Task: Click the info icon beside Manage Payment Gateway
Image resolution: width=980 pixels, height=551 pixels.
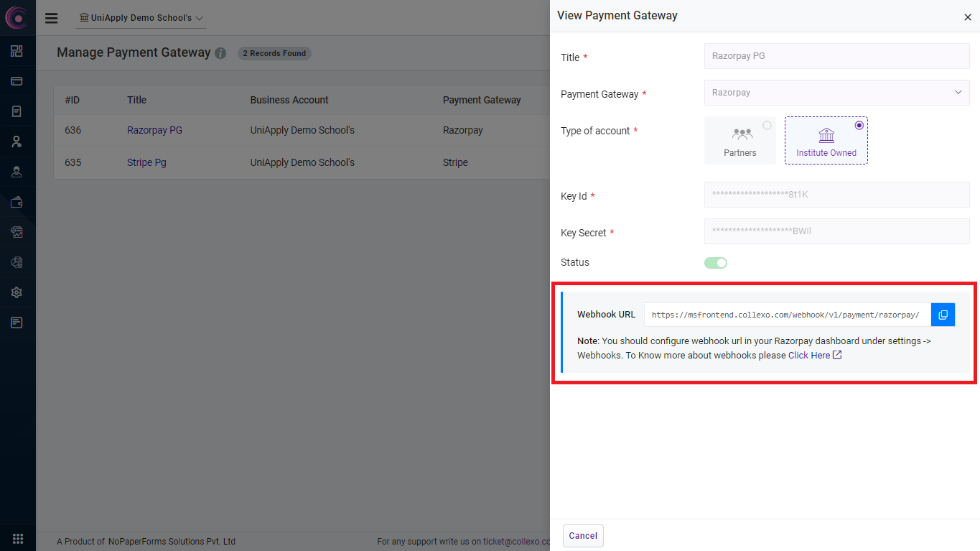Action: pyautogui.click(x=220, y=53)
